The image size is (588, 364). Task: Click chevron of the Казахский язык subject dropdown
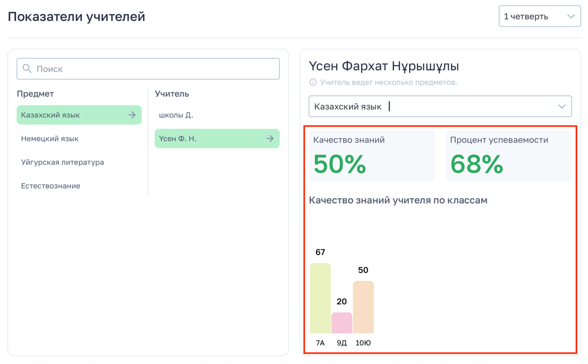click(562, 106)
